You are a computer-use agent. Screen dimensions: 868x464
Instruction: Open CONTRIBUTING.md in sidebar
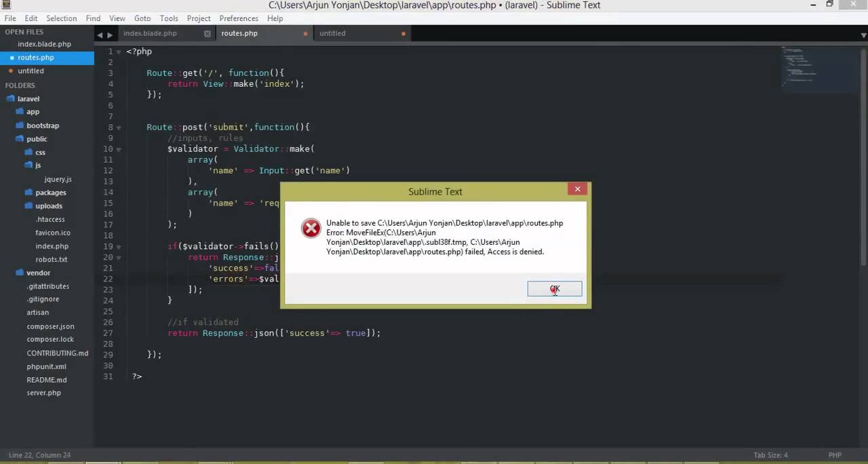[x=58, y=353]
